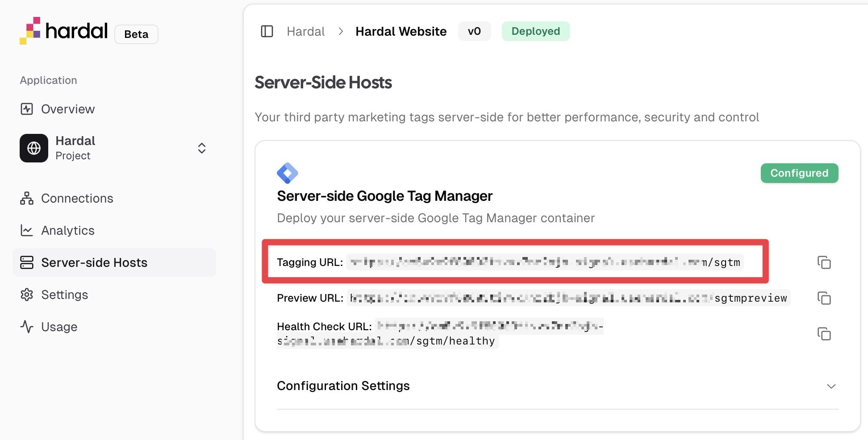Click the Google Tag Manager diamond icon

click(x=288, y=173)
